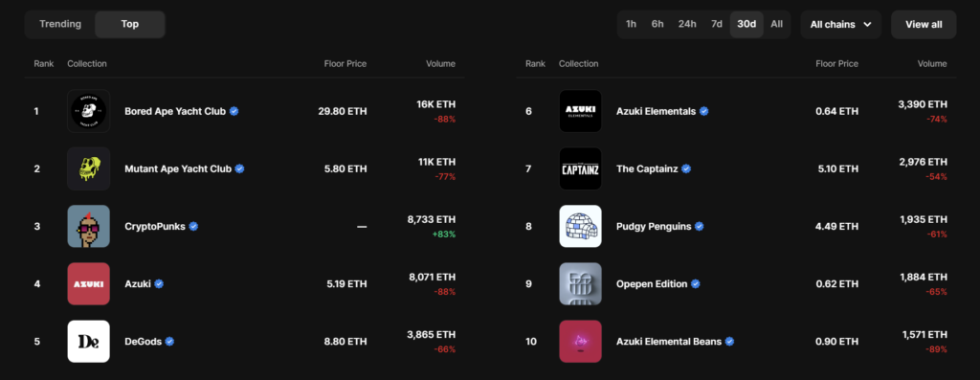
Task: Open the red Azuki collection logo
Action: tap(89, 283)
